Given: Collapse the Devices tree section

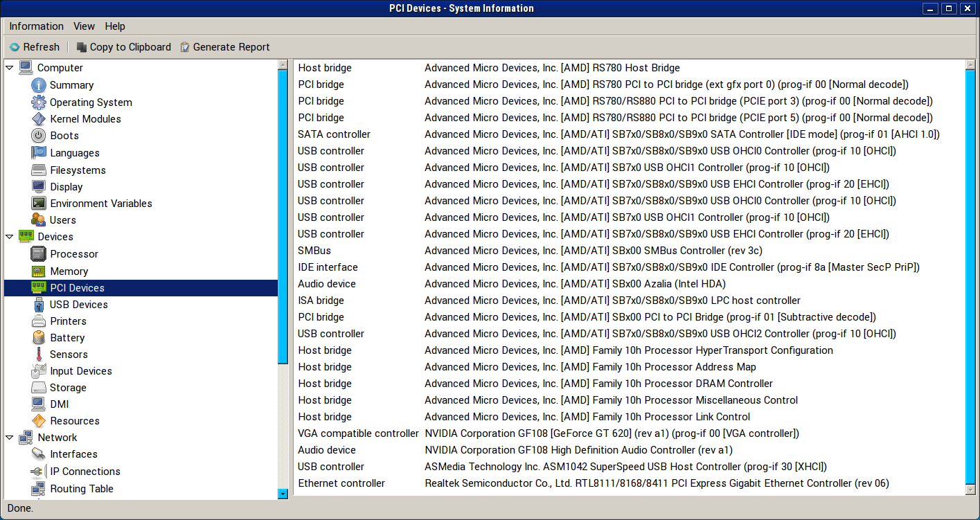Looking at the screenshot, I should click(10, 237).
